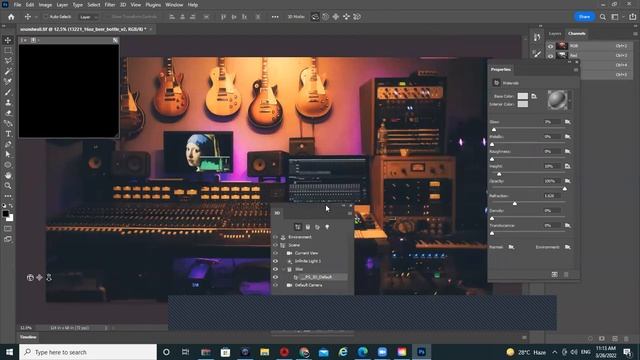
Task: Click the Windows search box
Action: coord(88,352)
